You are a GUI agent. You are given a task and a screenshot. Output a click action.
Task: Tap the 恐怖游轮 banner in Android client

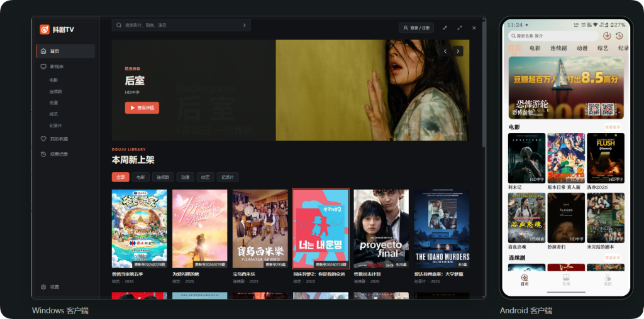(566, 88)
